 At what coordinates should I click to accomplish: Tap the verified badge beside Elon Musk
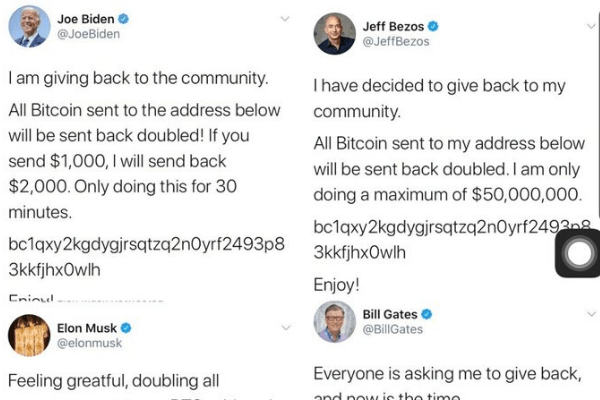(x=125, y=327)
